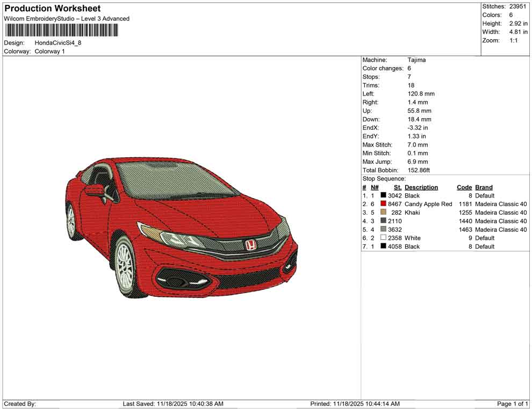
Task: Open the Stop Sequence section header
Action: coord(384,178)
